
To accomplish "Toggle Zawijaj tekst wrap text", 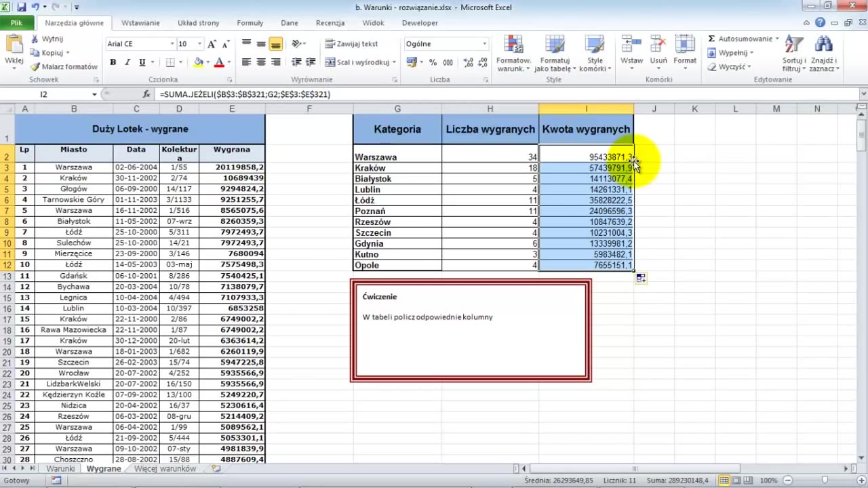I will (351, 44).
